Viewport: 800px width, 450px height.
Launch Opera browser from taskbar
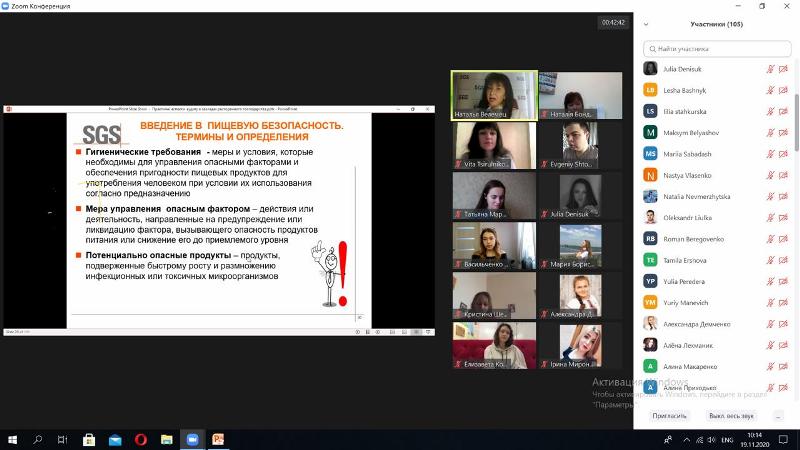pyautogui.click(x=141, y=439)
